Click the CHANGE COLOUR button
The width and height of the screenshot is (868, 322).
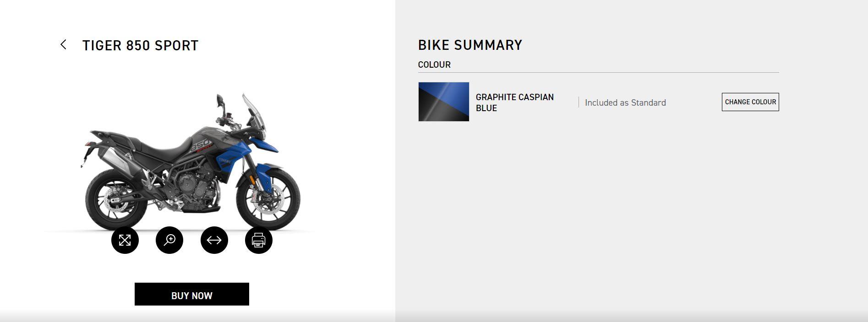tap(750, 102)
